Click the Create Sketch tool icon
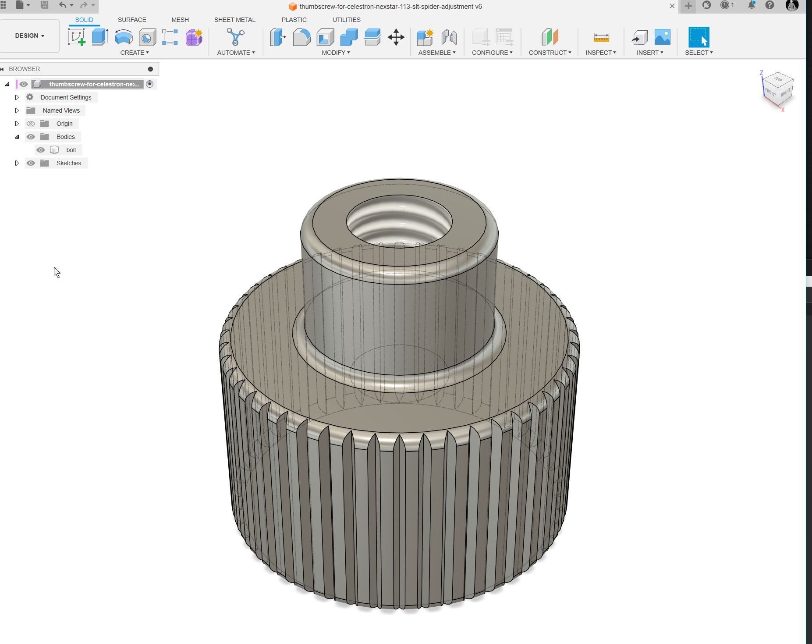Screen dimensions: 812x644 pos(77,37)
